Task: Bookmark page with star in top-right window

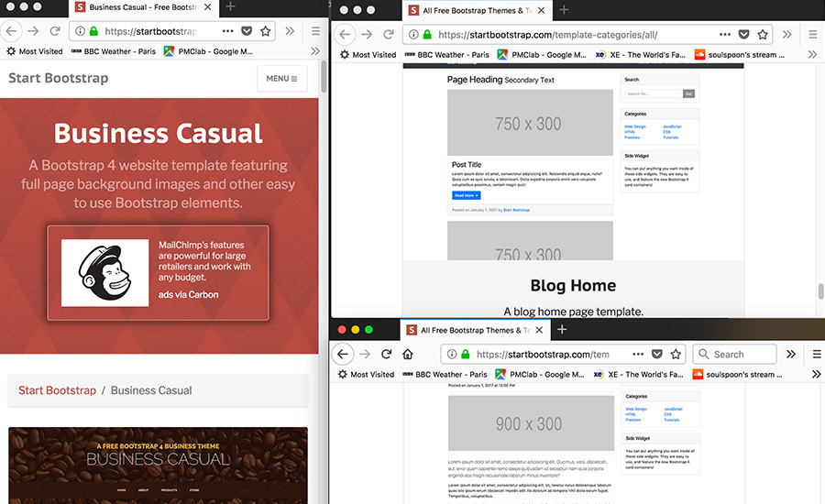Action: pyautogui.click(x=763, y=34)
